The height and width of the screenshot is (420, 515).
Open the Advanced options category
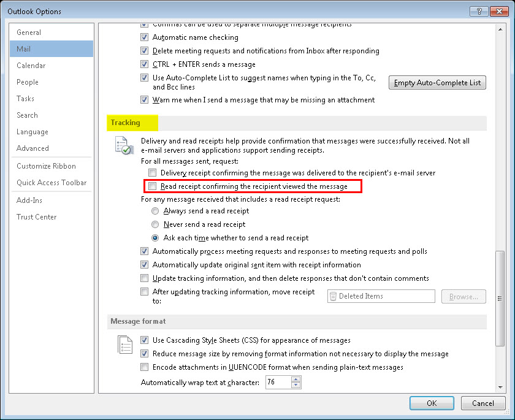[x=51, y=148]
